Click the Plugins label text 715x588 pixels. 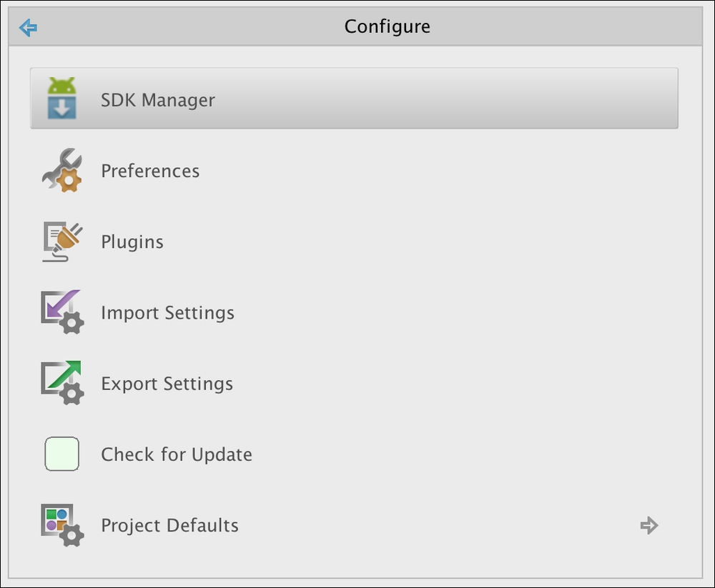coord(132,242)
